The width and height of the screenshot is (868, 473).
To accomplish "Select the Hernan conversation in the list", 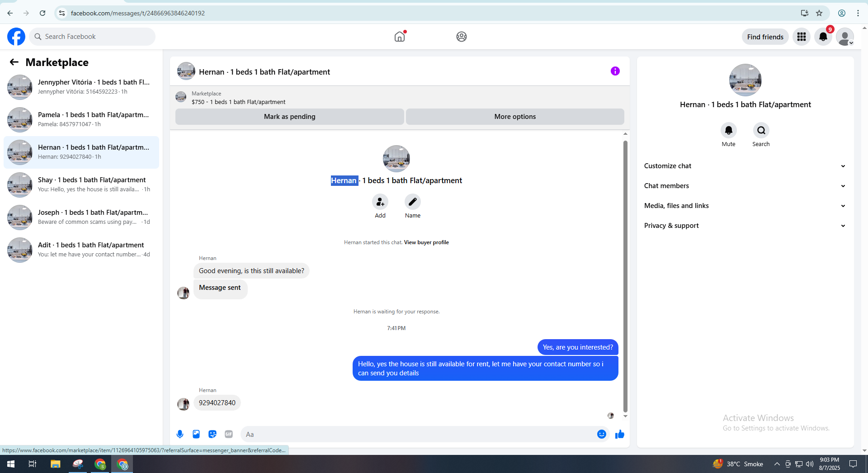I will point(81,152).
